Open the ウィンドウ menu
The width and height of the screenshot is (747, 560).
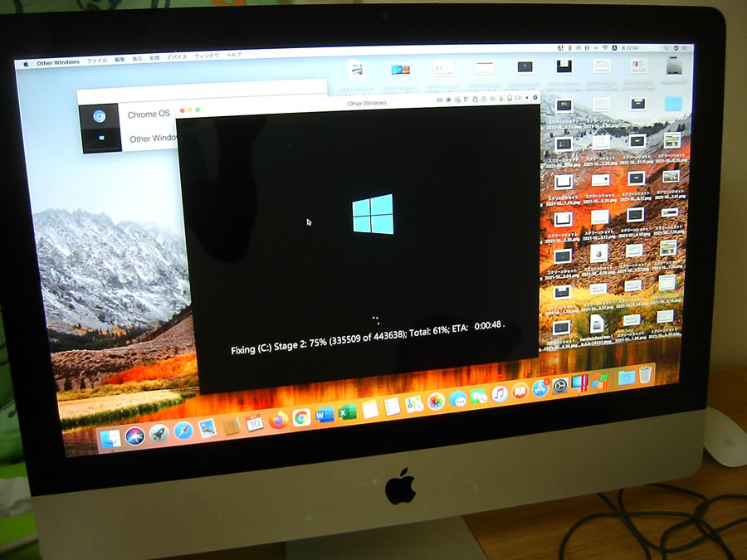pyautogui.click(x=207, y=56)
